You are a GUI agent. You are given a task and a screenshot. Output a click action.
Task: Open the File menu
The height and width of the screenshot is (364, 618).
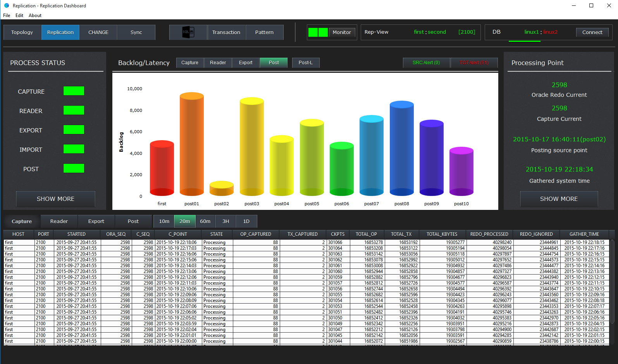(x=7, y=15)
